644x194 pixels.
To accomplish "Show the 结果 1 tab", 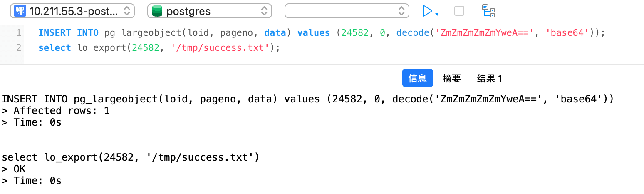I will 490,78.
